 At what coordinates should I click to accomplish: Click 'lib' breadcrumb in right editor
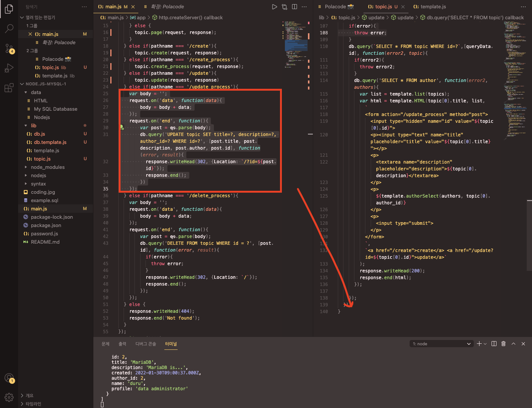(322, 17)
